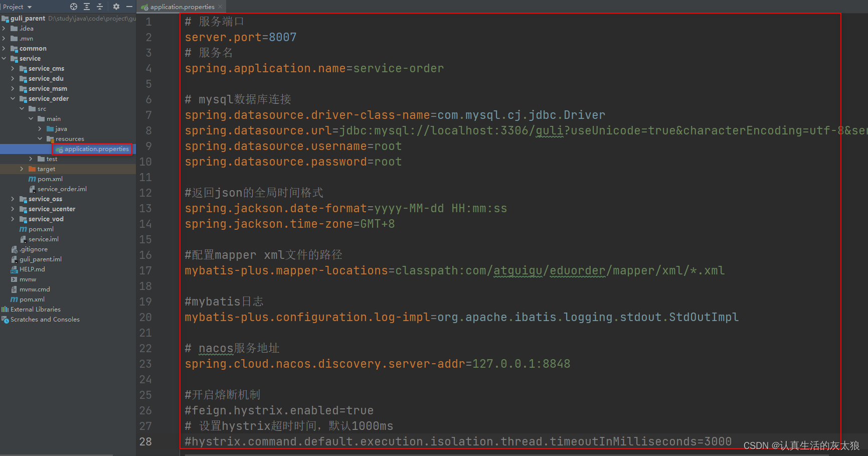Click the External Libraries icon
Viewport: 868px width, 456px height.
[x=5, y=310]
